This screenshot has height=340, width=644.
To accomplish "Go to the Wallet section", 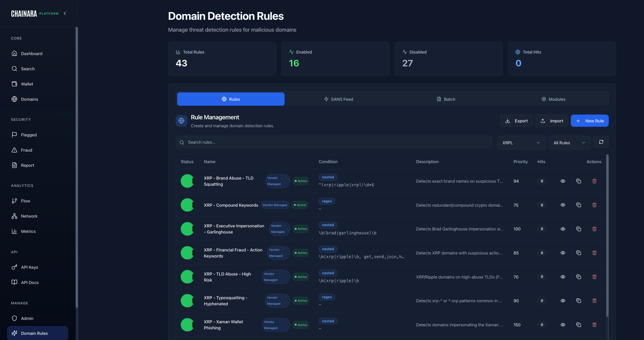I will point(38,84).
